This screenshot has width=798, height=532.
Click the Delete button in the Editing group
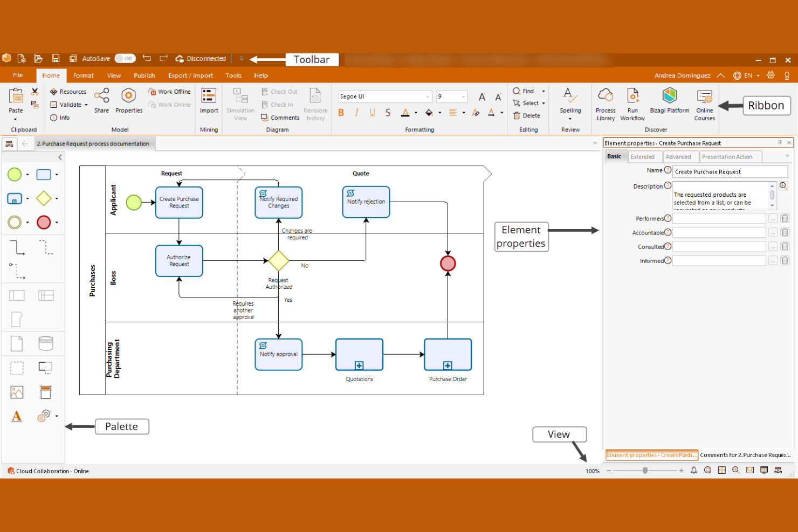point(527,115)
